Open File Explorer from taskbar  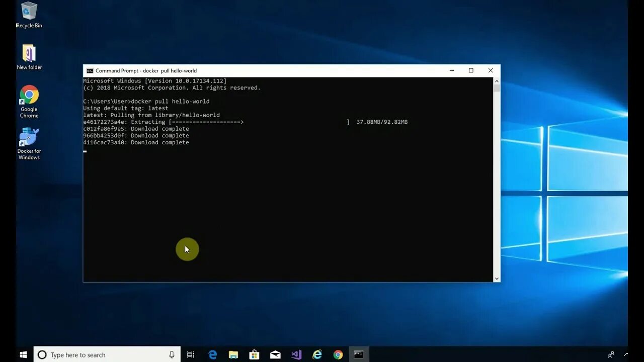pyautogui.click(x=233, y=355)
